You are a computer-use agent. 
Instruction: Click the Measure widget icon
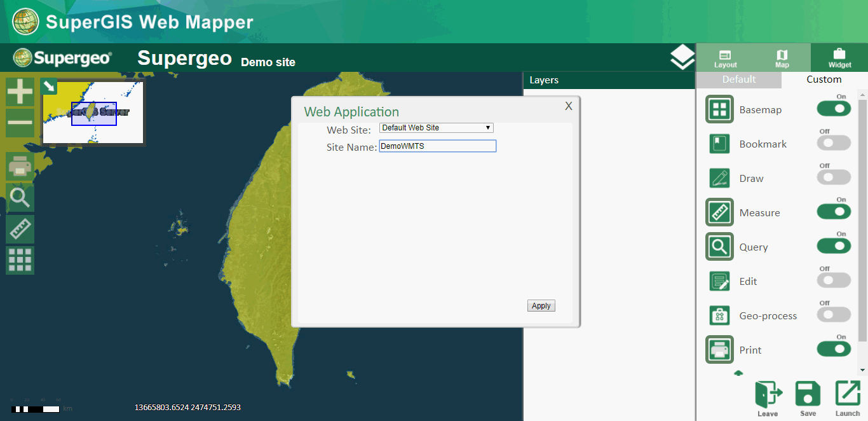tap(719, 212)
